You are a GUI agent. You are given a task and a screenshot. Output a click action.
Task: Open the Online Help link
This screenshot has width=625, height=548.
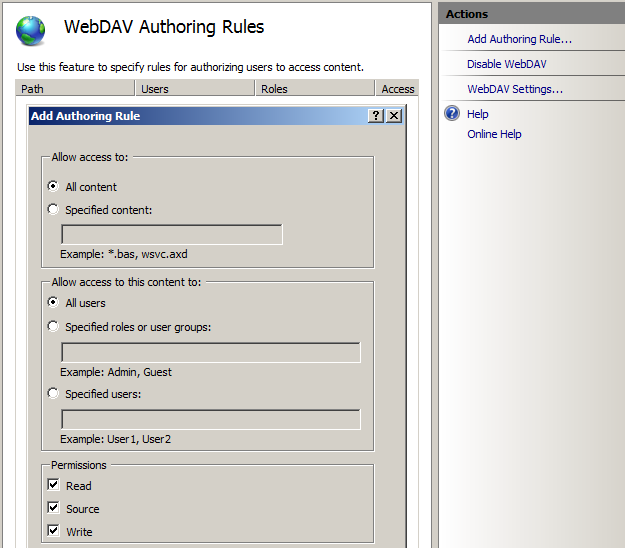tap(494, 134)
